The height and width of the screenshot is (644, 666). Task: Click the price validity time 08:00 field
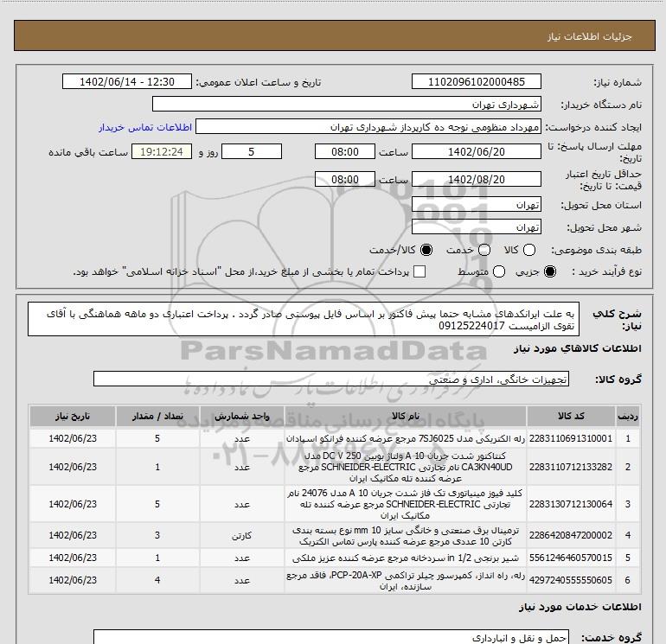point(345,179)
